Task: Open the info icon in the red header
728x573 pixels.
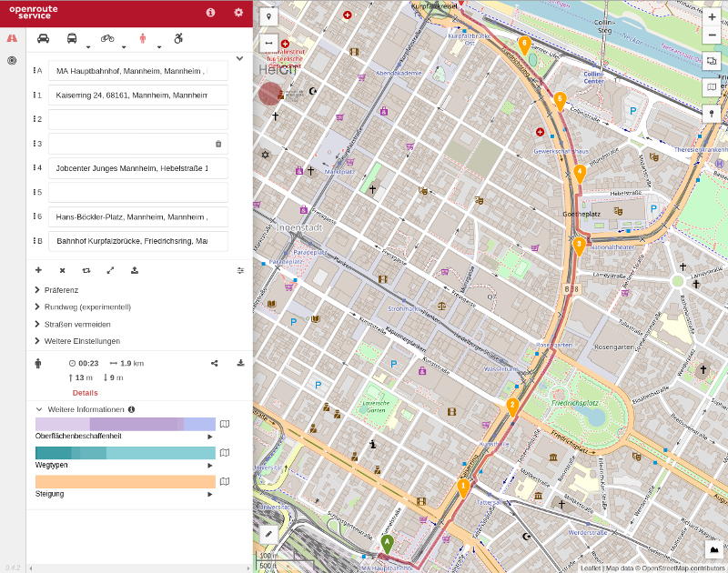Action: [x=210, y=13]
